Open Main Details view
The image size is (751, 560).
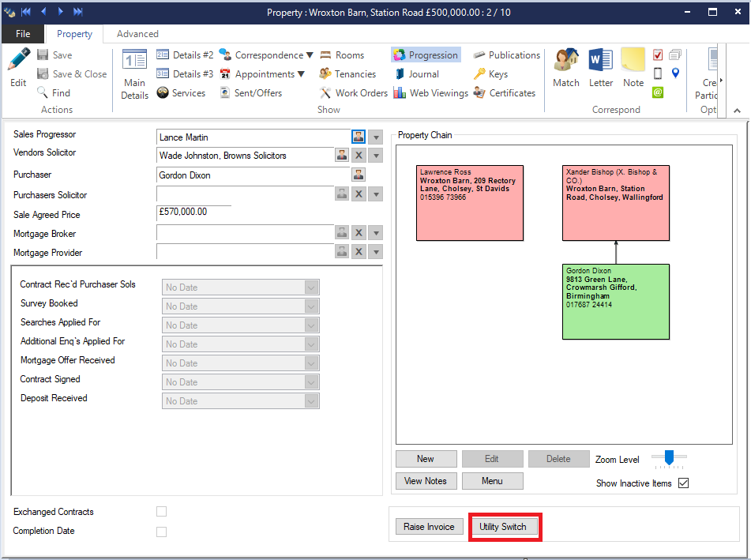pos(134,74)
